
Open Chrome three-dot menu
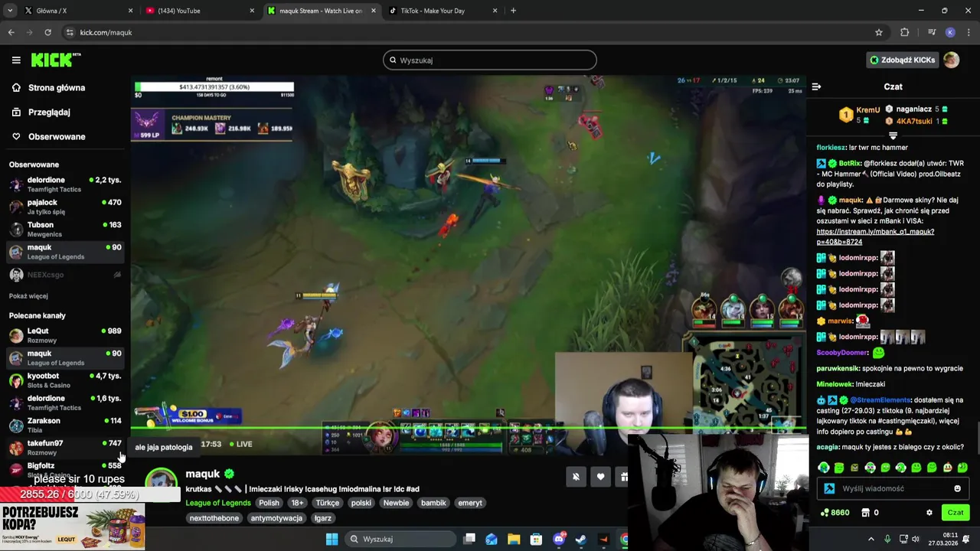(969, 32)
